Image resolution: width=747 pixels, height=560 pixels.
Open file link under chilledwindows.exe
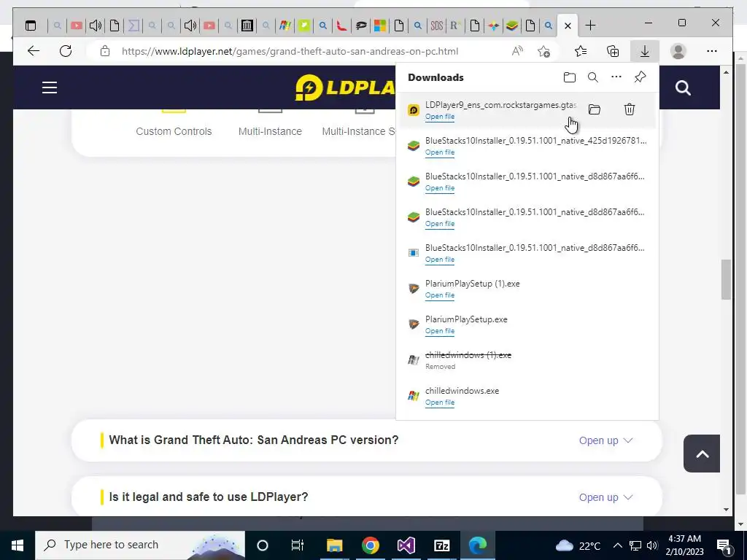[440, 402]
